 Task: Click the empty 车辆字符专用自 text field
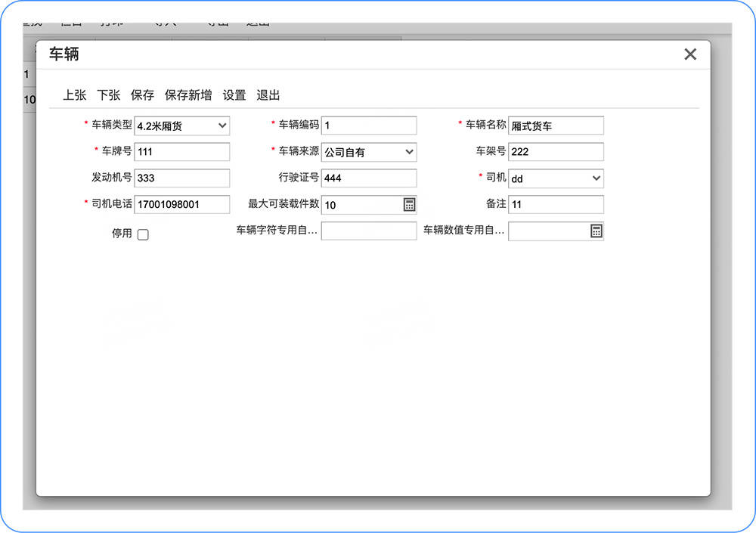coord(369,231)
